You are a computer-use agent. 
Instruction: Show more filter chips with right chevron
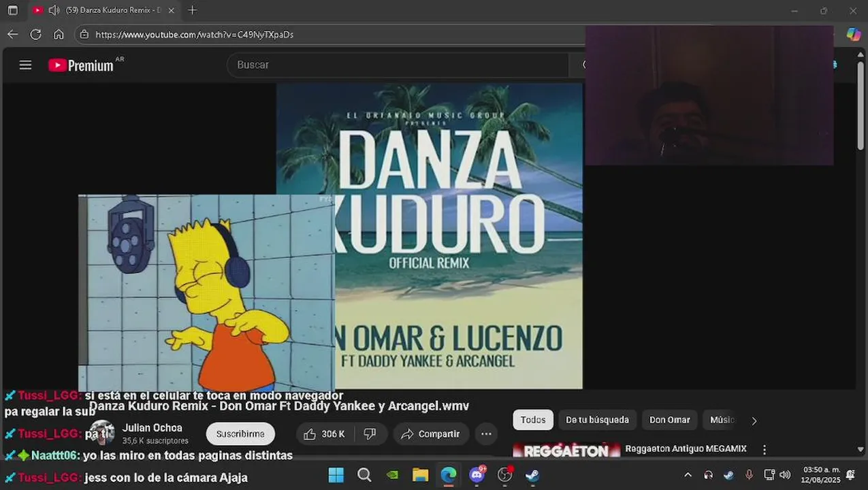pyautogui.click(x=754, y=421)
